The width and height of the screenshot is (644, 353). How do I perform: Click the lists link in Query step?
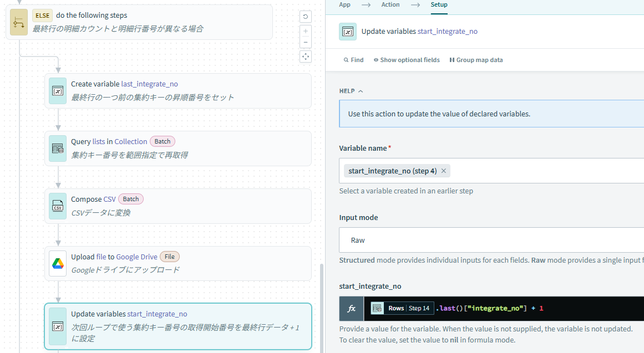click(x=99, y=142)
